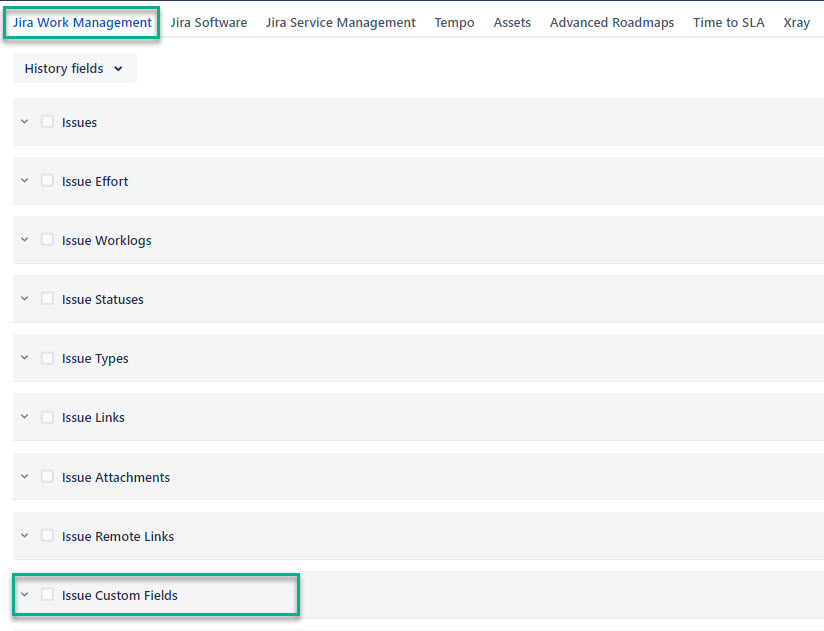
Task: Go to the Advanced Roadmaps tab
Action: [611, 22]
